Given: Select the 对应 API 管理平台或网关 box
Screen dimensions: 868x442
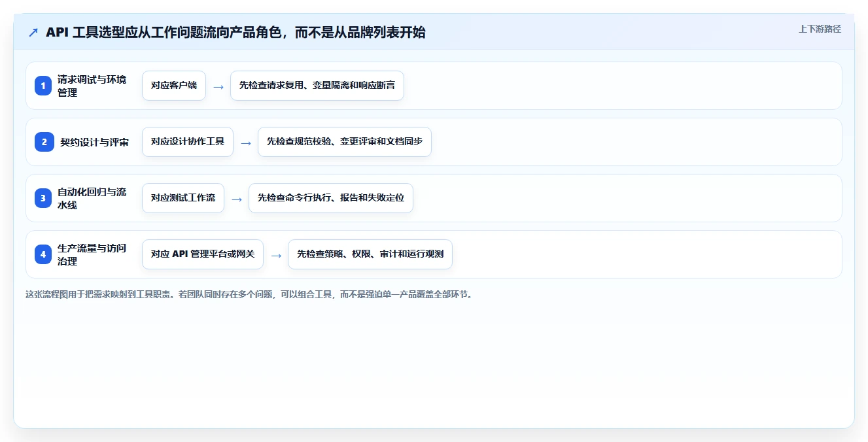Looking at the screenshot, I should 203,254.
